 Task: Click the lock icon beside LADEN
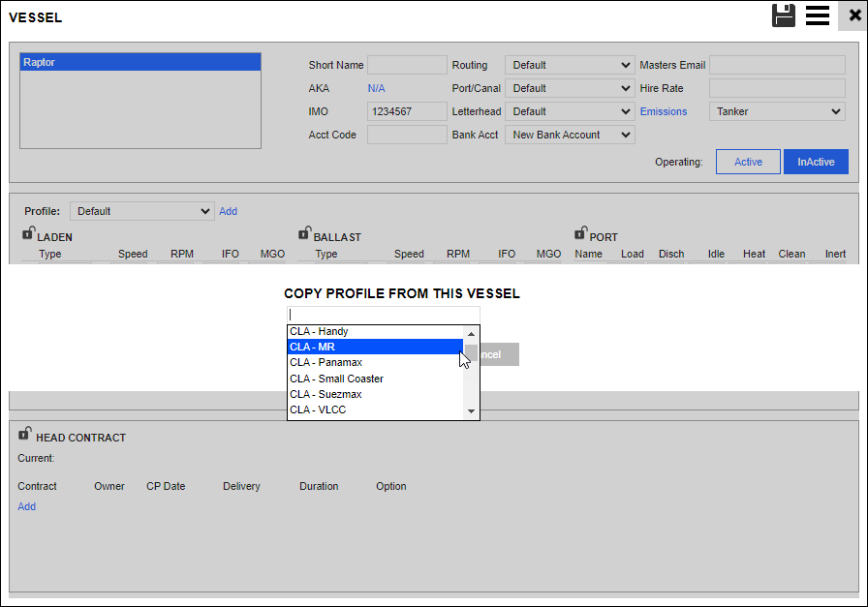point(28,233)
